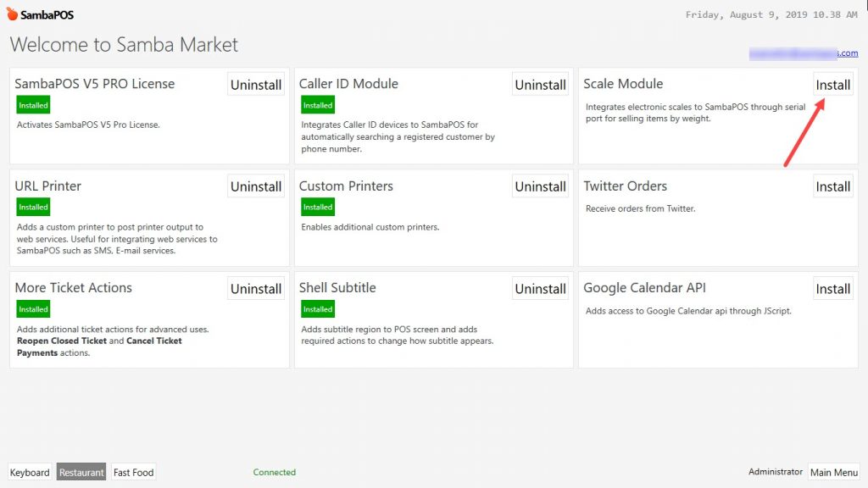
Task: Uninstall the Caller ID Module
Action: click(540, 85)
